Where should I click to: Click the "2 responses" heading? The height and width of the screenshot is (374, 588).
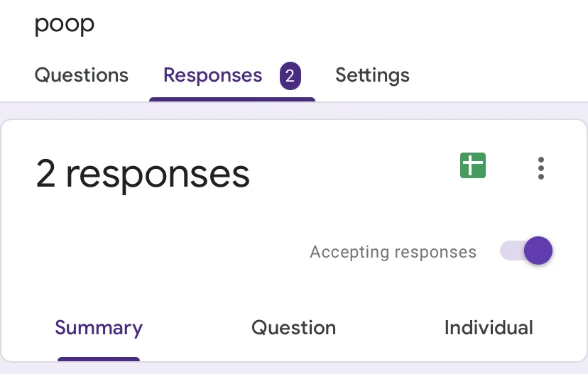143,175
